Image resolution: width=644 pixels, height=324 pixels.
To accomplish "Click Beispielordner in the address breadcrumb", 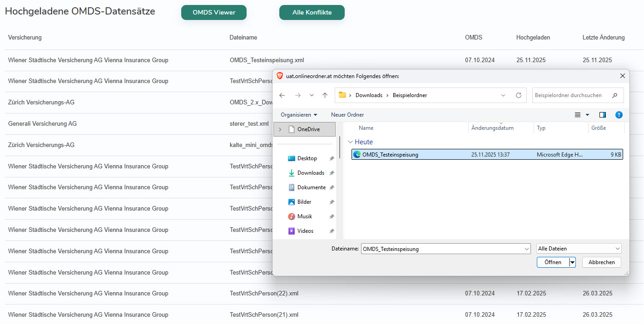I will 410,95.
